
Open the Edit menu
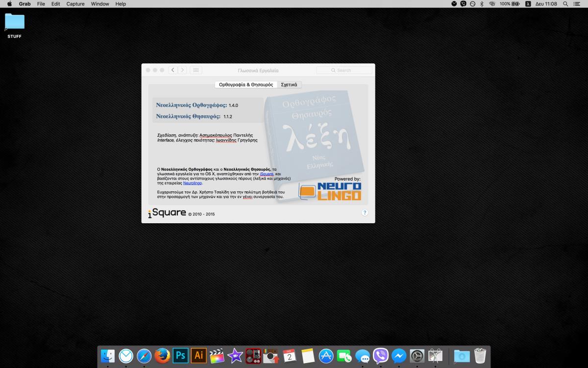coord(56,3)
